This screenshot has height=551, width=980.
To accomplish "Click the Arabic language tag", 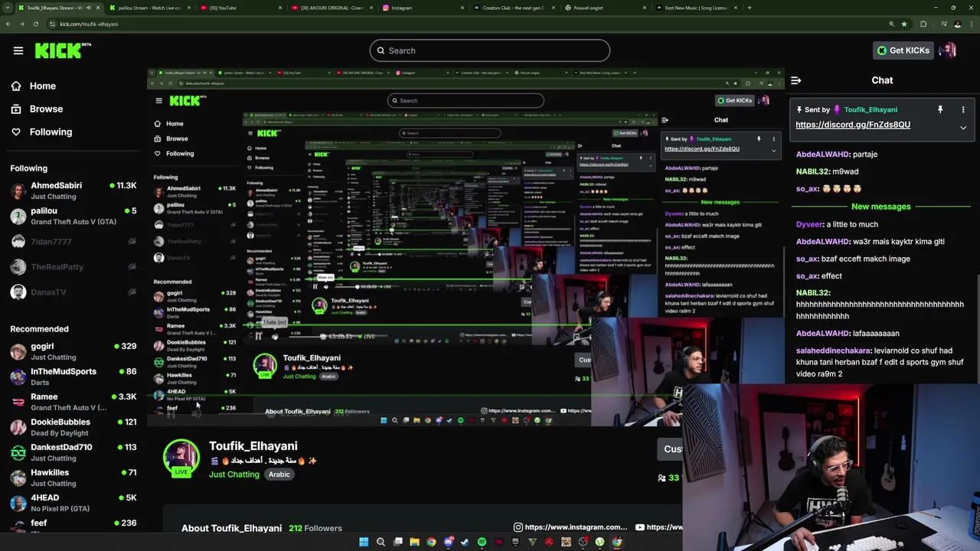I will [279, 474].
